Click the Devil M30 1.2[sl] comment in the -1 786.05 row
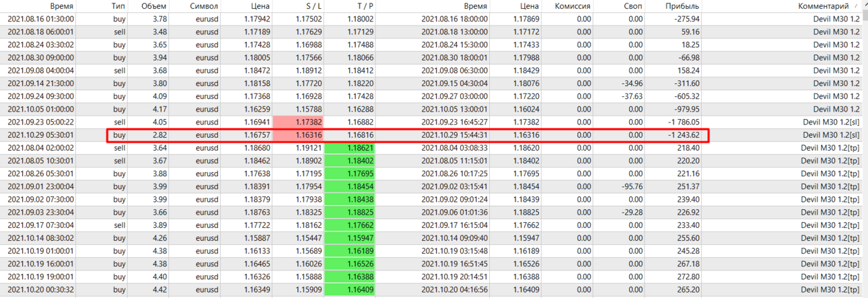 coord(831,122)
